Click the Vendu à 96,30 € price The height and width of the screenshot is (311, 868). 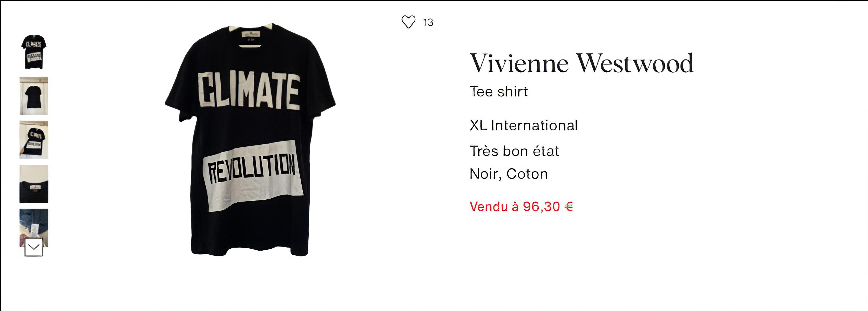(521, 206)
